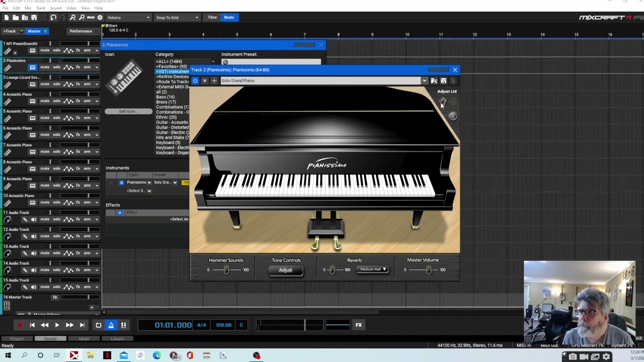The width and height of the screenshot is (644, 362).
Task: Save the Pianissimo preset
Action: (x=443, y=80)
